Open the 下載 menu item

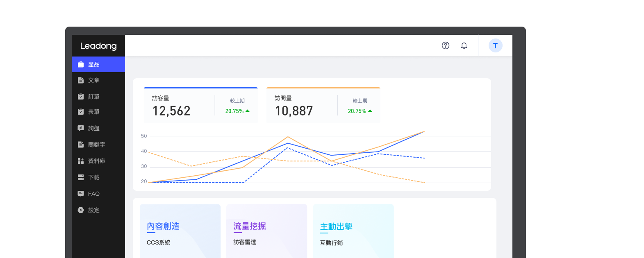(98, 177)
